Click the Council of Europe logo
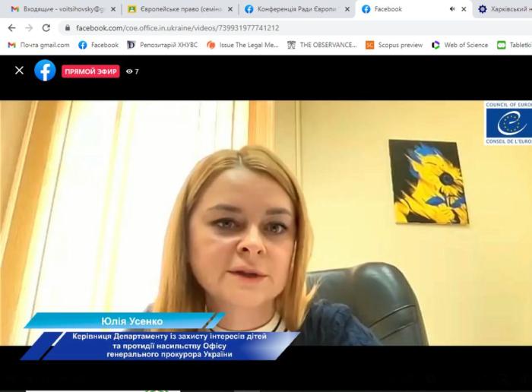 click(x=508, y=123)
